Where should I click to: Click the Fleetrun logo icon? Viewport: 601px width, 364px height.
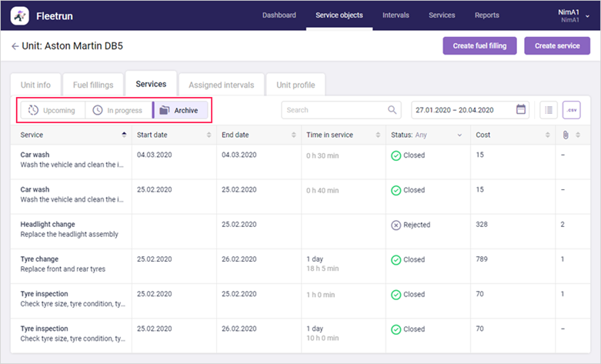19,15
